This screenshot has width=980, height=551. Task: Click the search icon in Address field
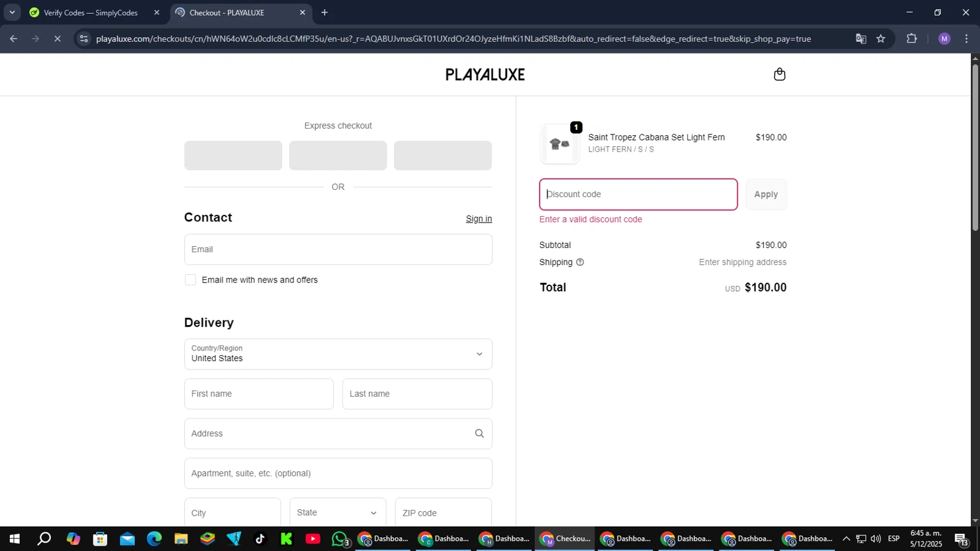pos(480,433)
